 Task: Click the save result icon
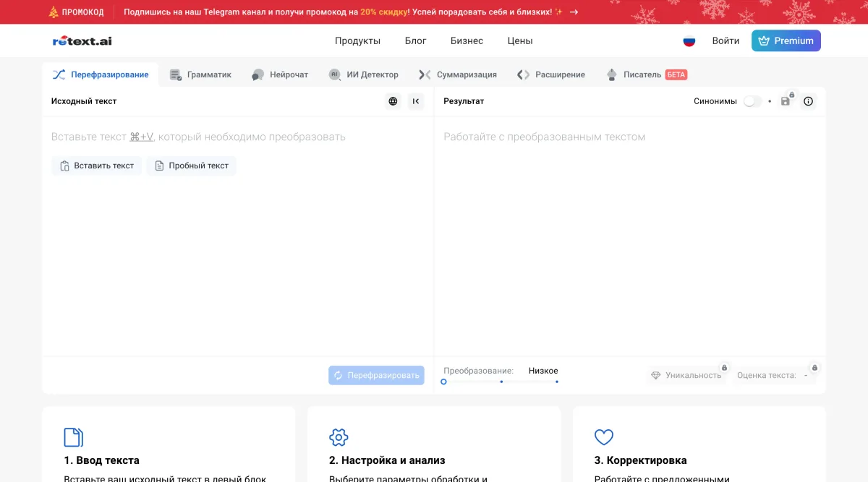[786, 101]
